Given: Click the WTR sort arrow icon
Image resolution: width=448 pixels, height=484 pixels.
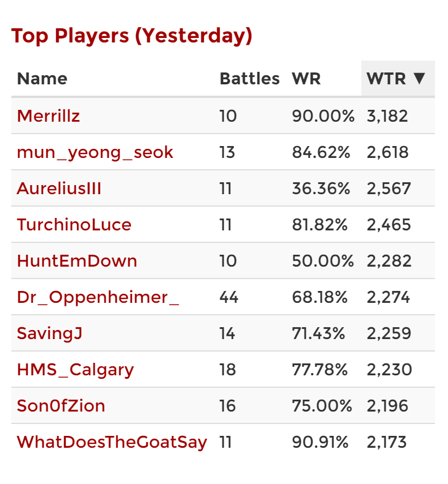Looking at the screenshot, I should [x=420, y=79].
